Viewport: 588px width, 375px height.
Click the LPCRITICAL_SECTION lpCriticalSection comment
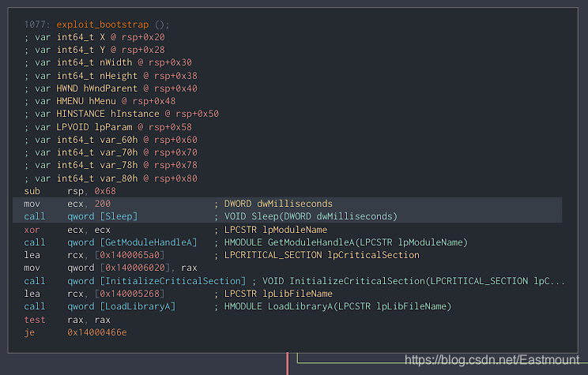tap(317, 255)
